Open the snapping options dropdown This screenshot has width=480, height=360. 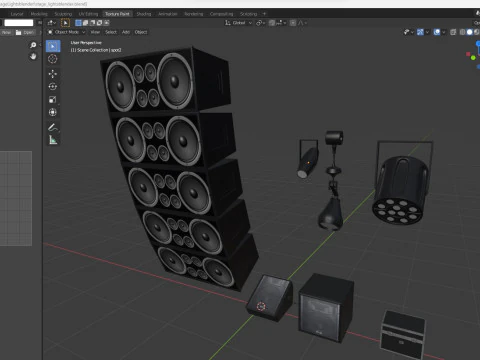click(281, 23)
